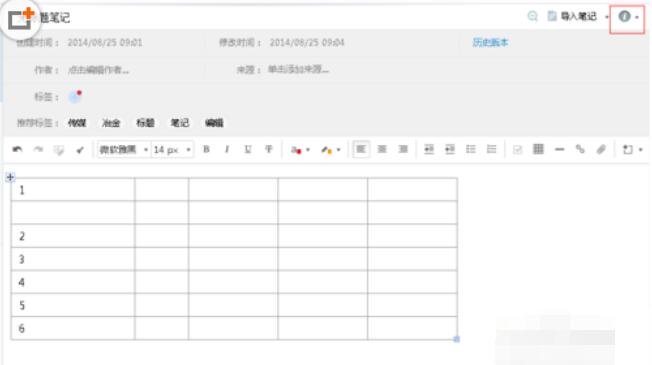The height and width of the screenshot is (365, 652).
Task: Click the checkmark icon in the editor toolbar
Action: (x=80, y=150)
